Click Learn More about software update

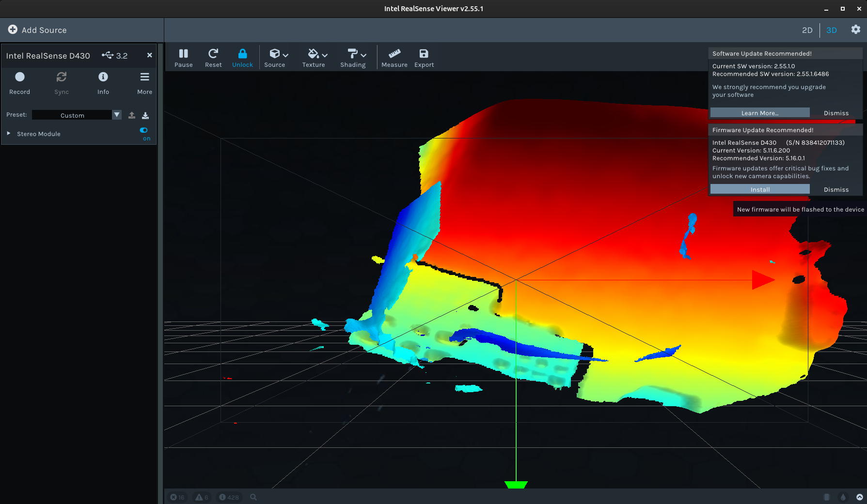(x=759, y=113)
